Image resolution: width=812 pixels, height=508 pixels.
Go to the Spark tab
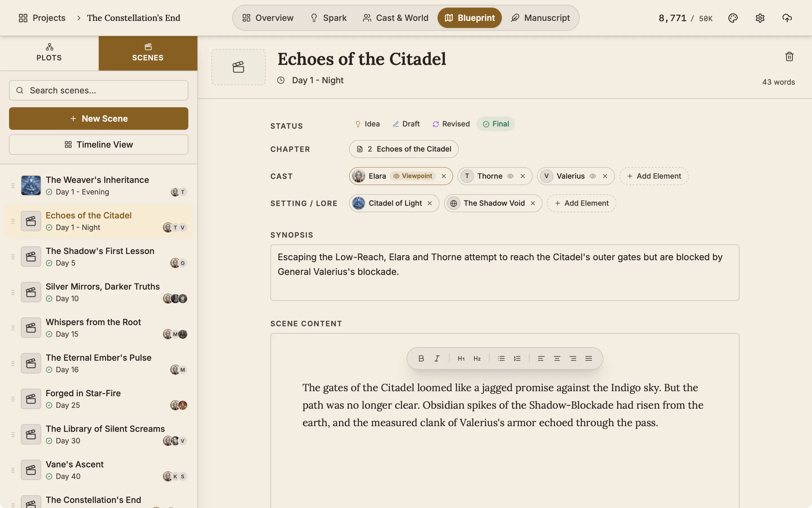pyautogui.click(x=328, y=18)
